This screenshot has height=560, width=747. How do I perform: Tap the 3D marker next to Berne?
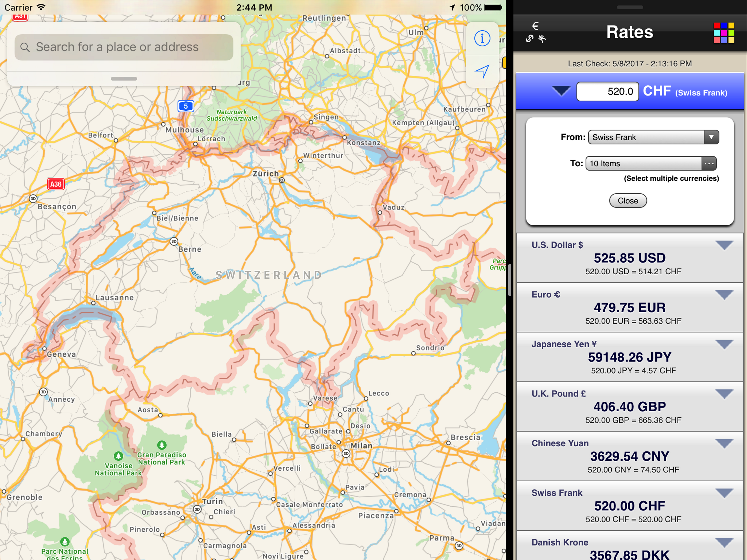(174, 241)
